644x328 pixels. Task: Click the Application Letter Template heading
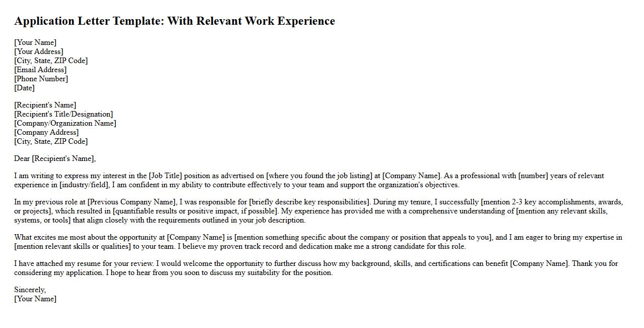point(174,21)
